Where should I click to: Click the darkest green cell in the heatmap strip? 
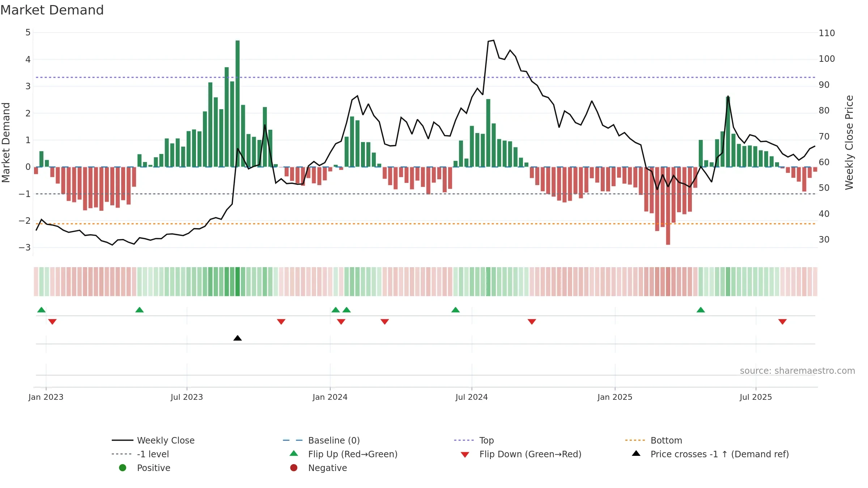(238, 282)
